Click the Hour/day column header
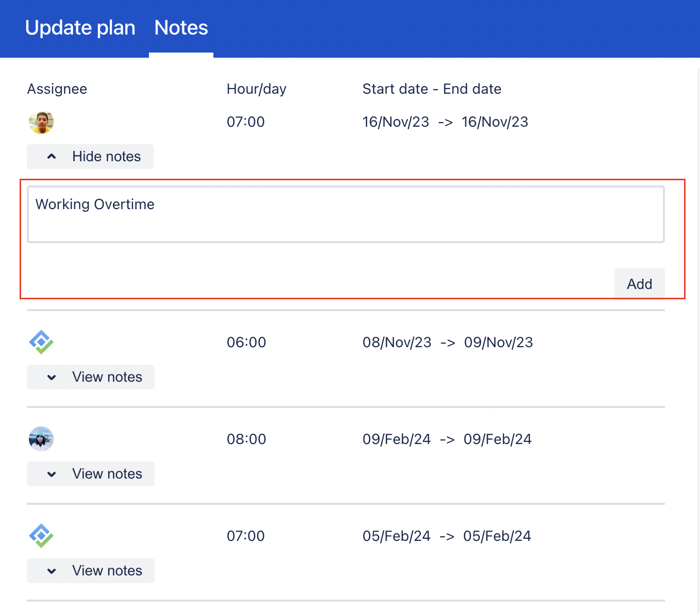The width and height of the screenshot is (700, 613). point(256,89)
